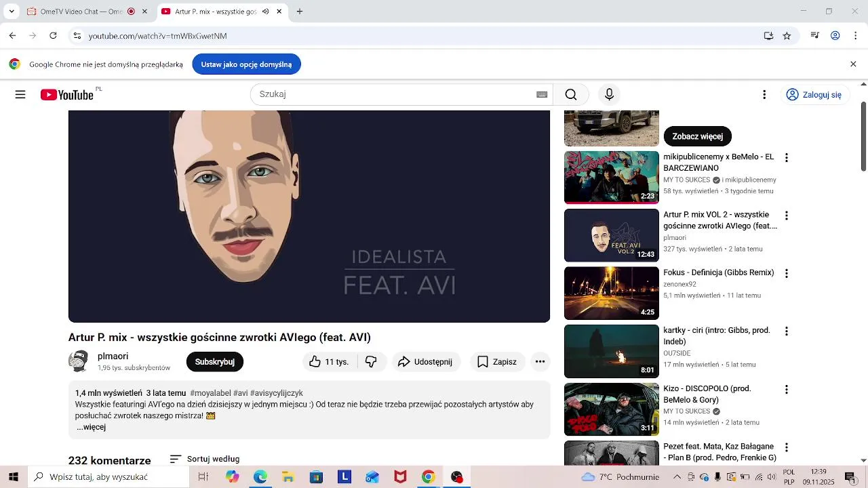Image resolution: width=868 pixels, height=488 pixels.
Task: Open options for Fokus - Definicja video
Action: click(787, 274)
